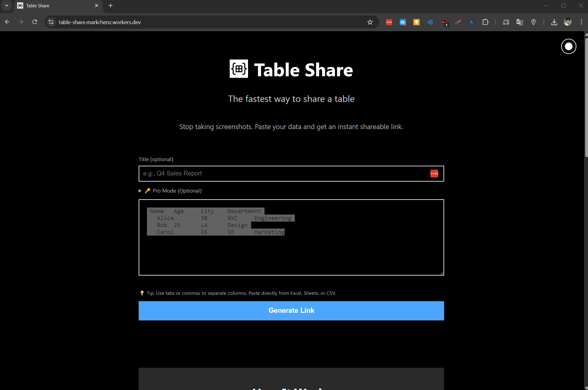
Task: Open the Table Share logo icon
Action: point(239,69)
